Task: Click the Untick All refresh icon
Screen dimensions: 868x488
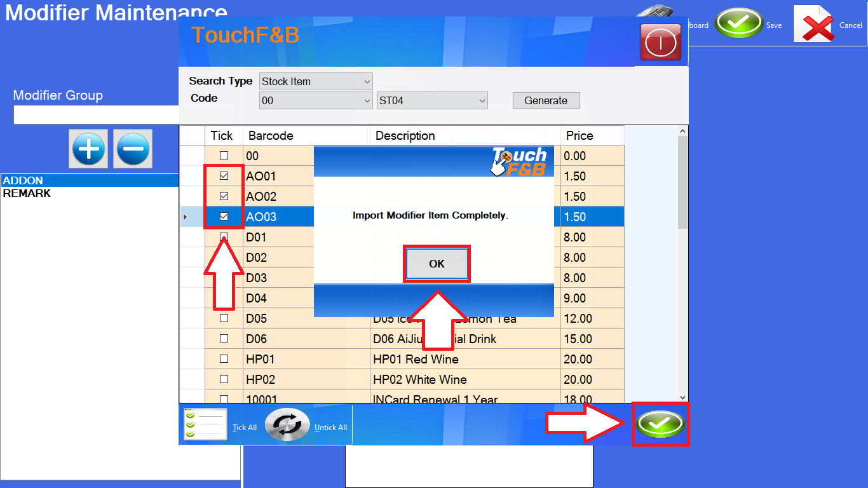Action: (287, 424)
